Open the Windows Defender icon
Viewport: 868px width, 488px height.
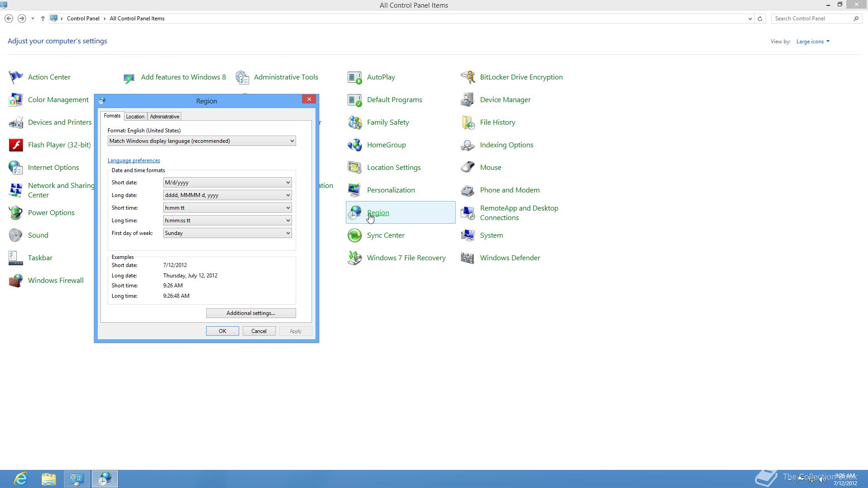(x=468, y=258)
